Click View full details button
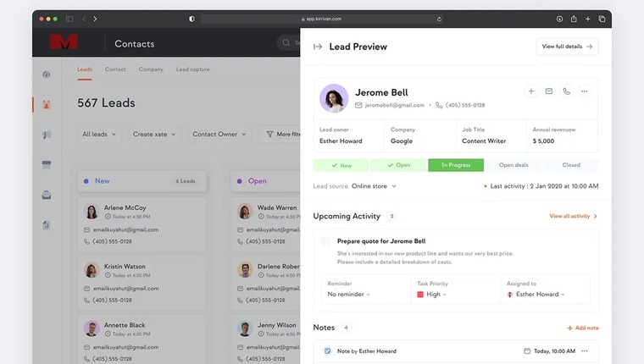Viewport: 644px width, 364px height. pos(567,47)
